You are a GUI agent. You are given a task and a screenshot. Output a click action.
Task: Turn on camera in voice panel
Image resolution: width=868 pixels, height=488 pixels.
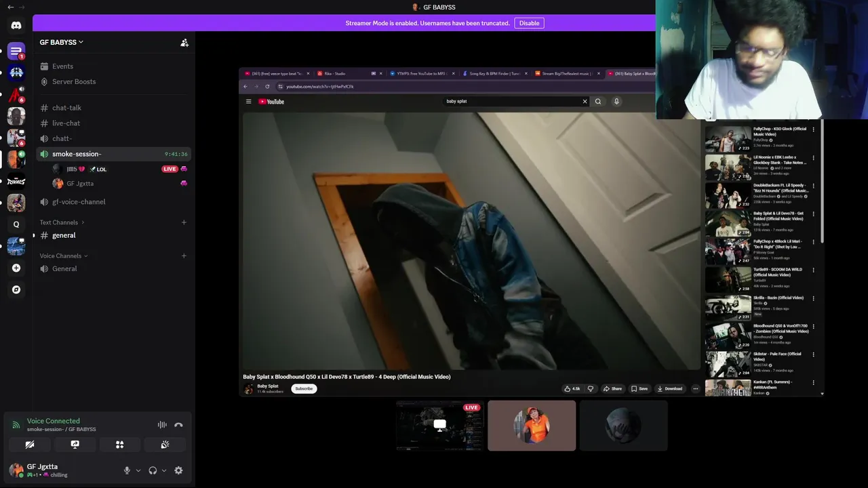[30, 445]
